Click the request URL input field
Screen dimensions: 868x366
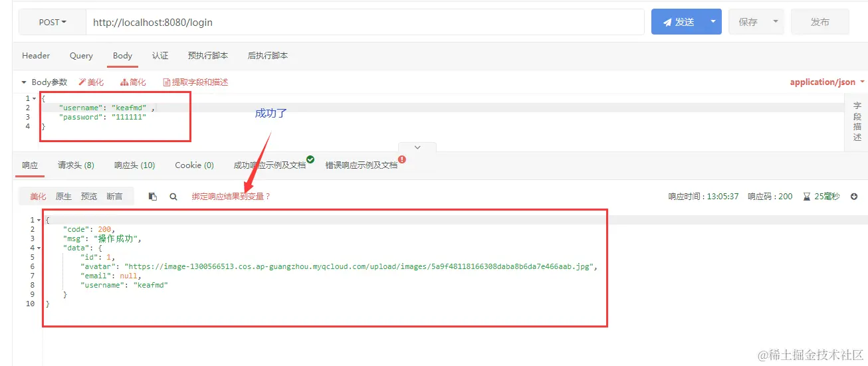365,22
